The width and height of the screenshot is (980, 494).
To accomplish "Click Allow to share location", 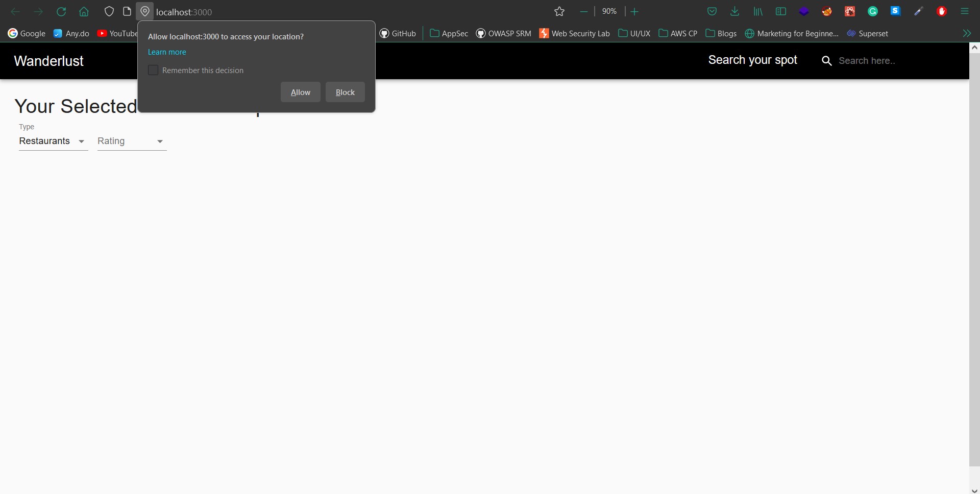I will coord(300,92).
